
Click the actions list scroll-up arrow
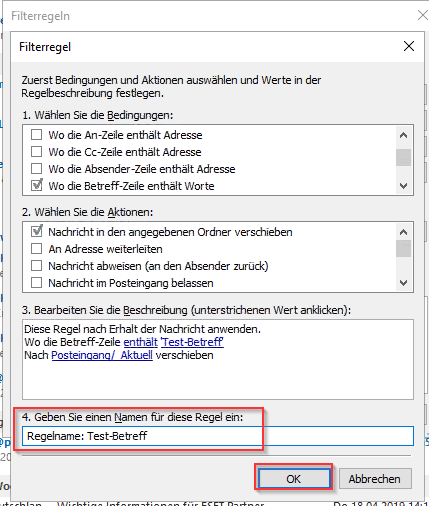coord(403,232)
